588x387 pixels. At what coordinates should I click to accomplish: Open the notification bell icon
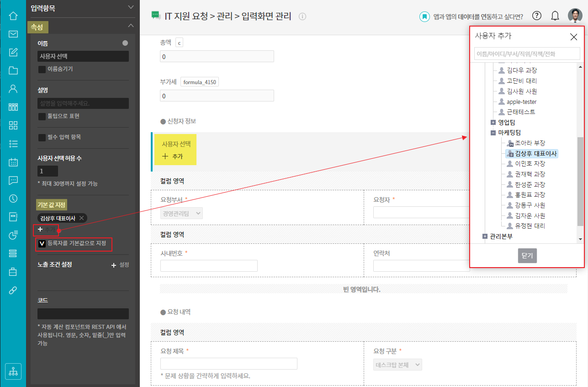[x=555, y=16]
